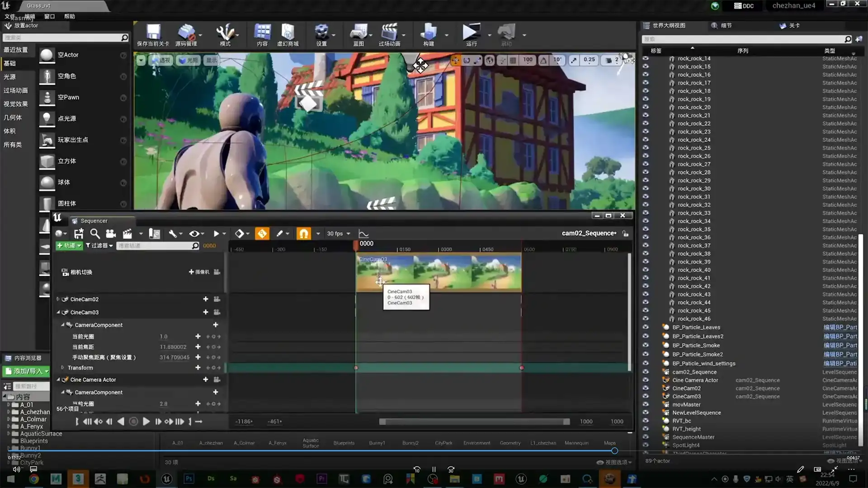Screen dimensions: 868x488
Task: Toggle visibility eye for rock_rock_20
Action: click(x=646, y=107)
